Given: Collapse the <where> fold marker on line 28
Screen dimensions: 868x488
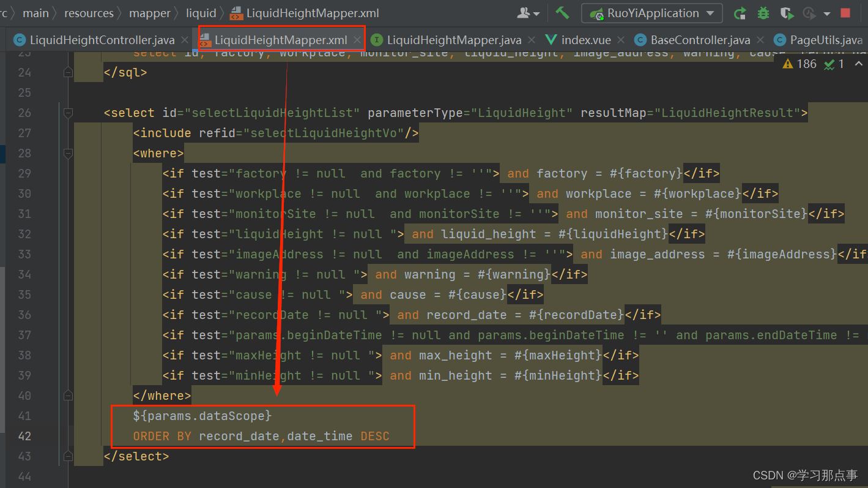Looking at the screenshot, I should click(x=68, y=153).
